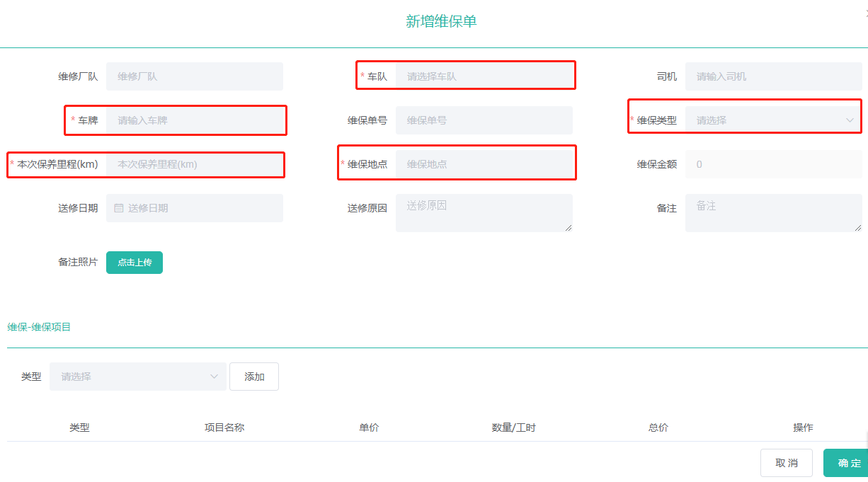Click the 点击上传 upload button
The image size is (868, 482).
click(135, 262)
